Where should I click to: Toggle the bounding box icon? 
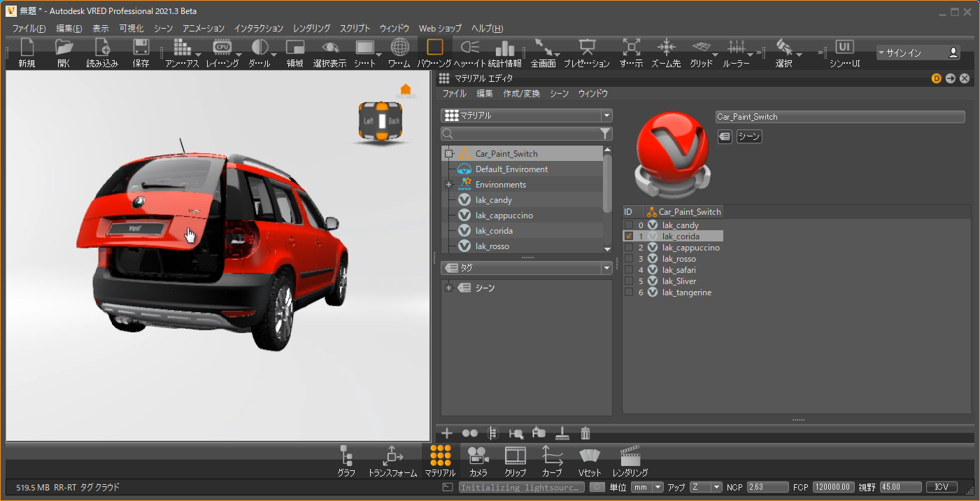(435, 47)
